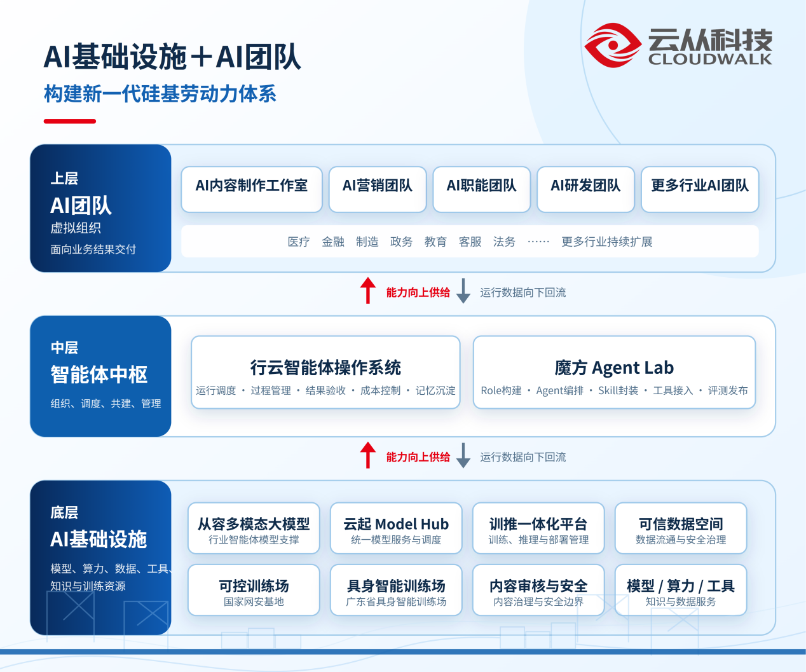806x672 pixels.
Task: Click the upper gray downward arrow icon
Action: (464, 291)
